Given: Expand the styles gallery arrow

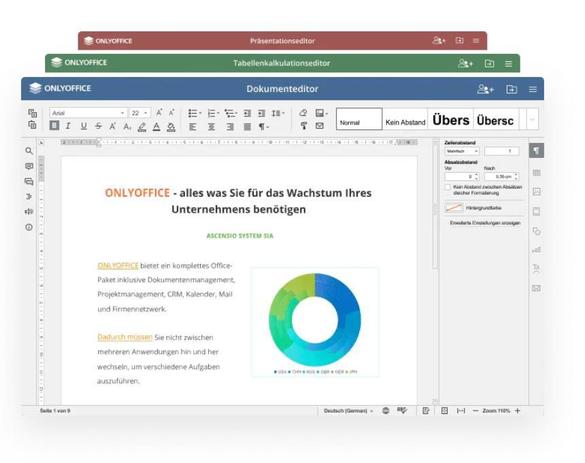Looking at the screenshot, I should click(532, 119).
